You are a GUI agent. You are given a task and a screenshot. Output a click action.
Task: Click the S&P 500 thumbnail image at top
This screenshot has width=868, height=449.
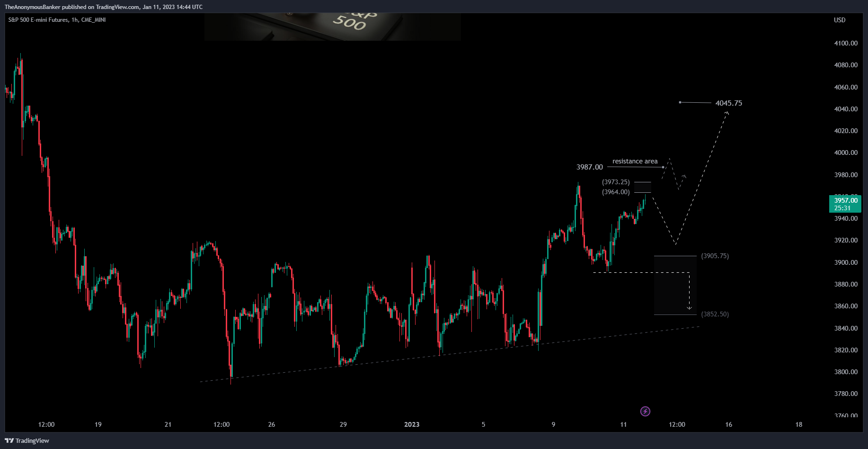click(333, 27)
